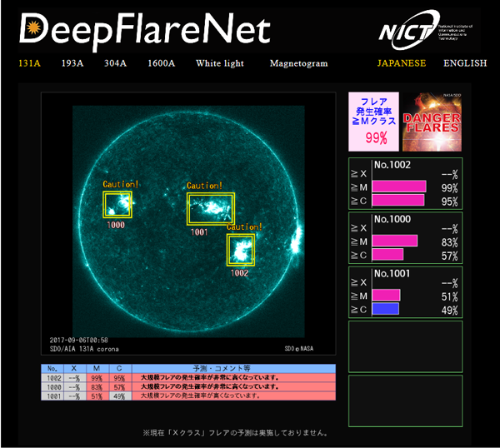Select the yellow box of region 1001
The image size is (500, 448).
pyautogui.click(x=211, y=209)
